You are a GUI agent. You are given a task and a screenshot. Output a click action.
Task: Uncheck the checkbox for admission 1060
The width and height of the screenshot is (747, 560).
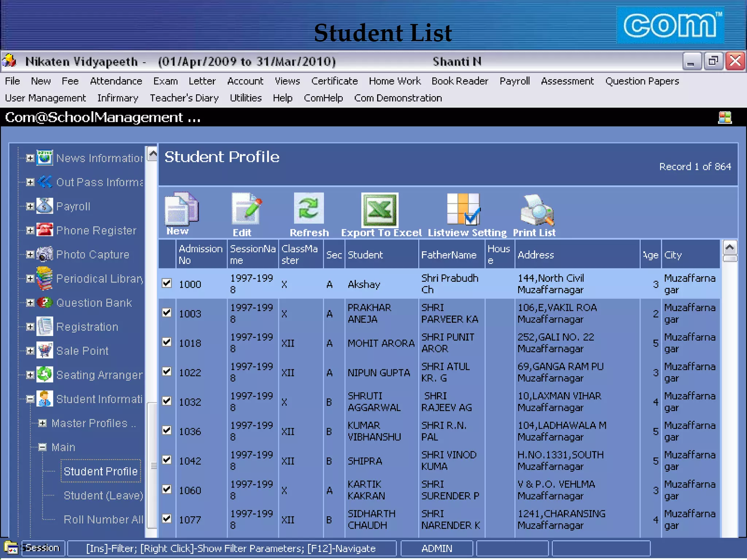(167, 489)
